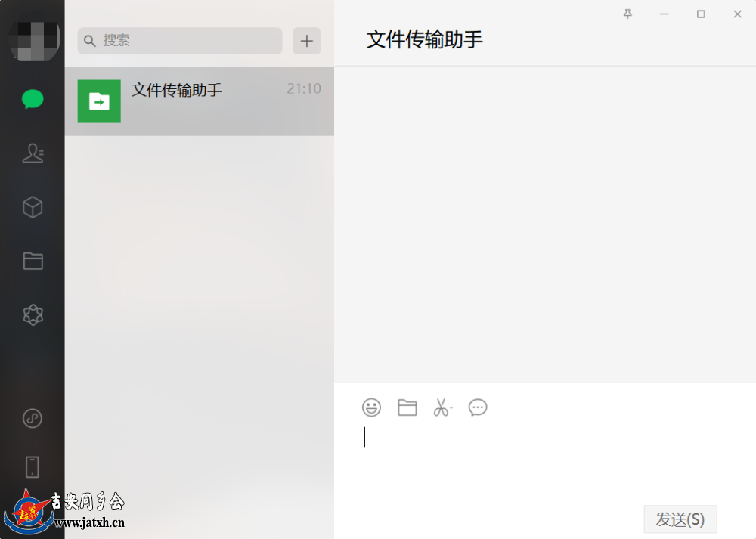Screen dimensions: 756x539
Task: Attach a file using folder icon
Action: pos(407,407)
